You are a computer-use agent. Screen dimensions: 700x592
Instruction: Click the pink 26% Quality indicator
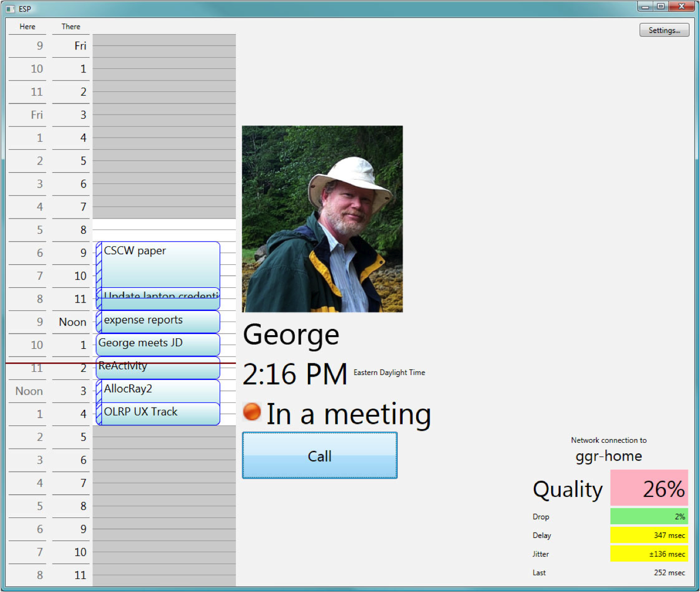pos(648,488)
